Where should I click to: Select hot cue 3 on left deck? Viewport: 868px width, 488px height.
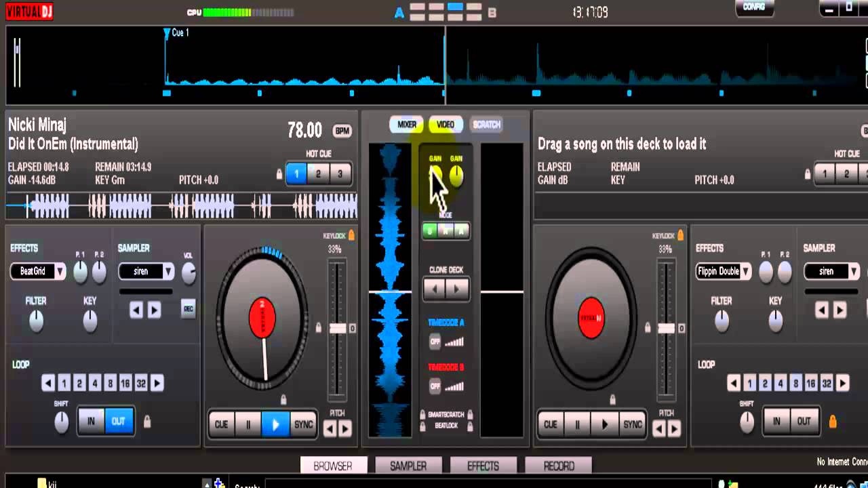[340, 174]
